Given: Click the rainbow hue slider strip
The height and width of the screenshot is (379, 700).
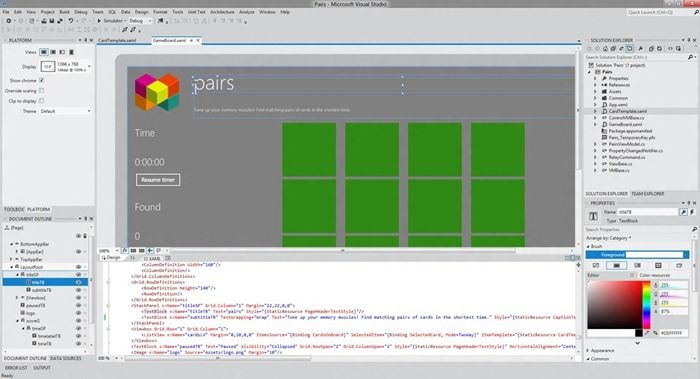Looking at the screenshot, I should pyautogui.click(x=646, y=305).
